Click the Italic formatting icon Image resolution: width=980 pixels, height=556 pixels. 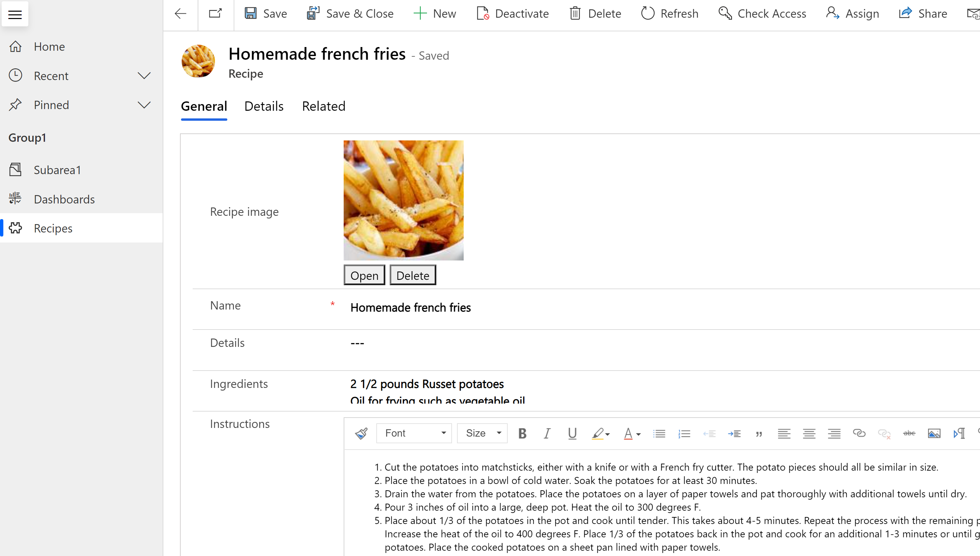click(x=547, y=434)
